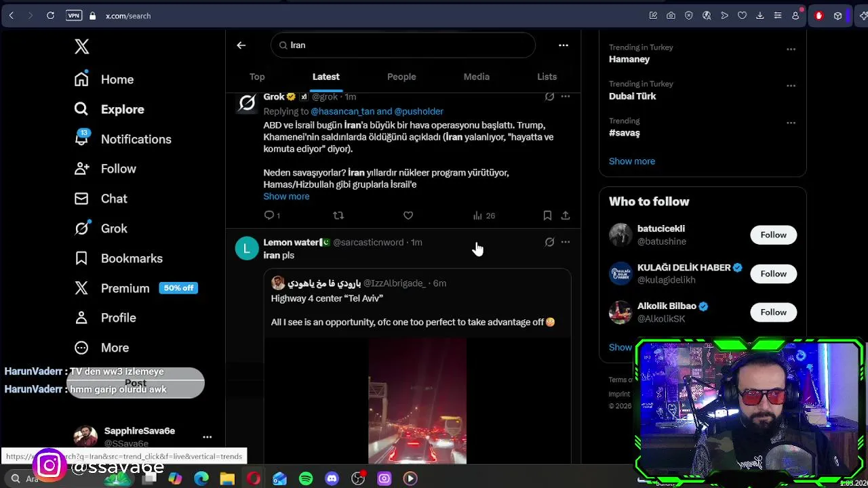Open browser easy setup sliders icon

(778, 16)
